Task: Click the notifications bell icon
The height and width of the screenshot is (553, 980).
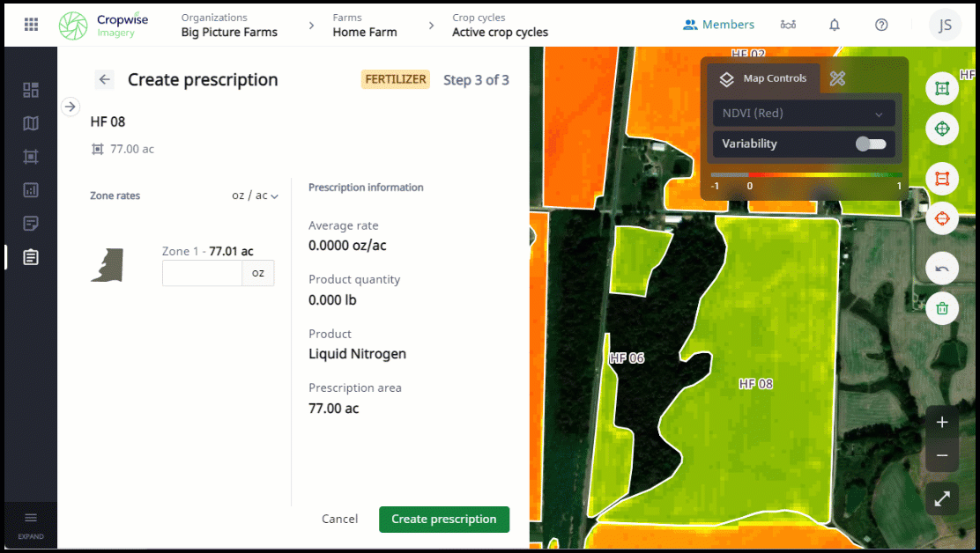Action: tap(835, 25)
